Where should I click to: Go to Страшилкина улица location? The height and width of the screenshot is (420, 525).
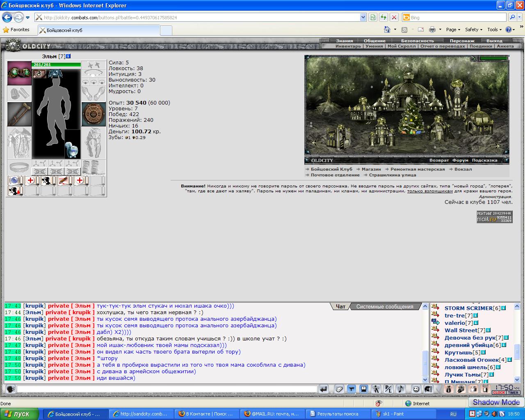[393, 175]
